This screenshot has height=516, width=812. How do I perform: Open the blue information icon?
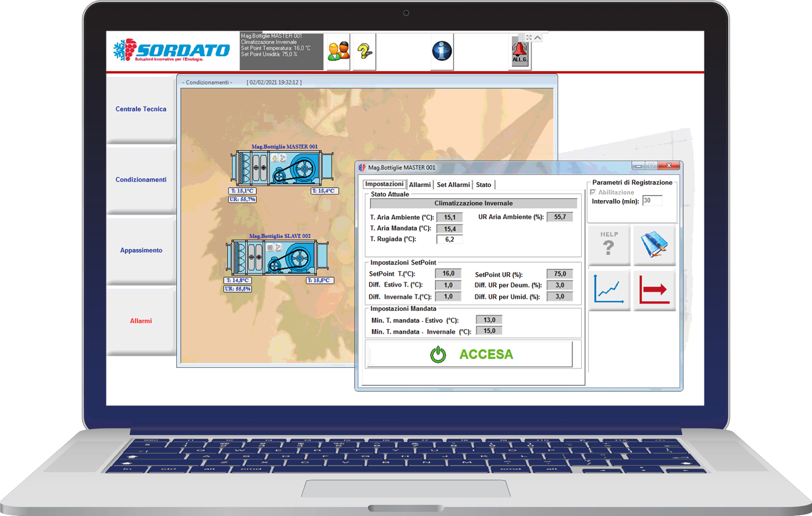coord(442,51)
